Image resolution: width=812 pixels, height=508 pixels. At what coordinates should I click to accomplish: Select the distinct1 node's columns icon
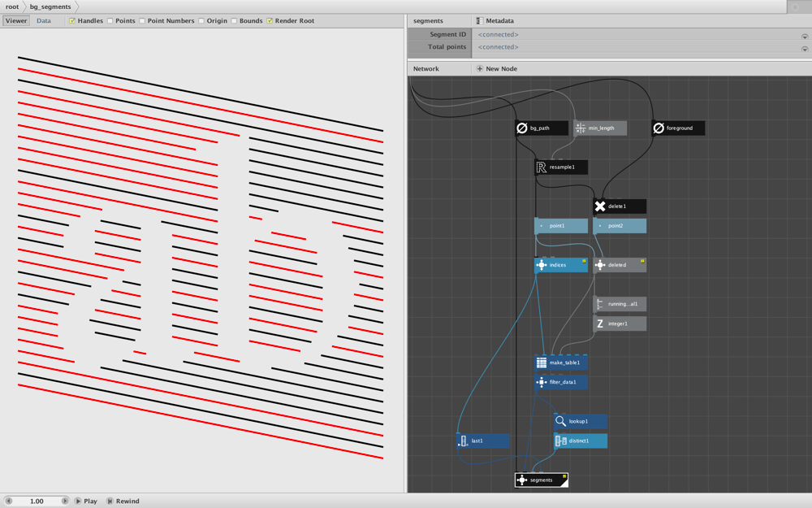560,441
